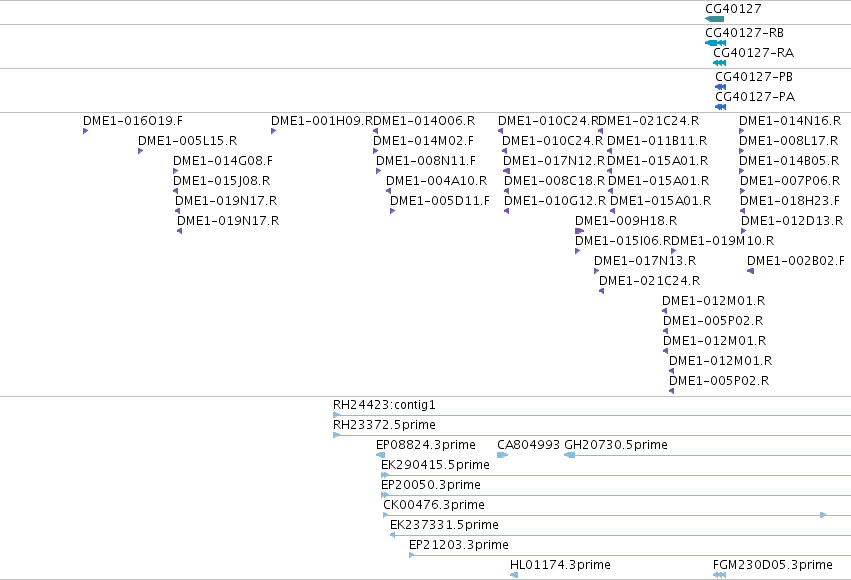Select the CG40127-RA transcript glyph
This screenshot has height=580, width=851.
(720, 63)
